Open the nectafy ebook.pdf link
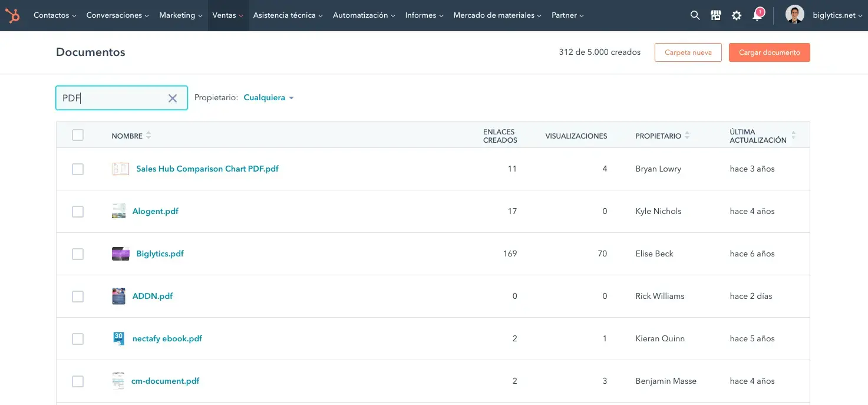868x405 pixels. point(167,338)
